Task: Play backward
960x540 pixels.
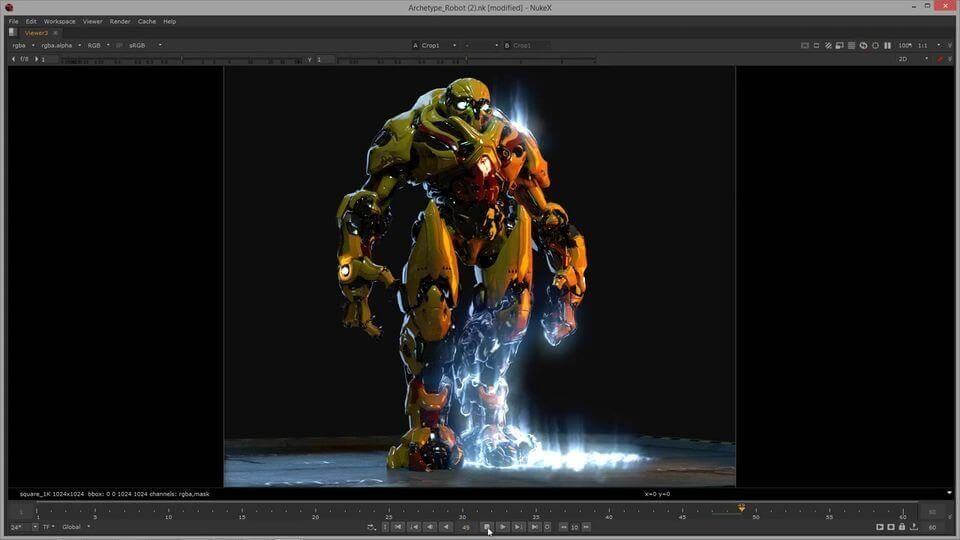Action: [446, 527]
